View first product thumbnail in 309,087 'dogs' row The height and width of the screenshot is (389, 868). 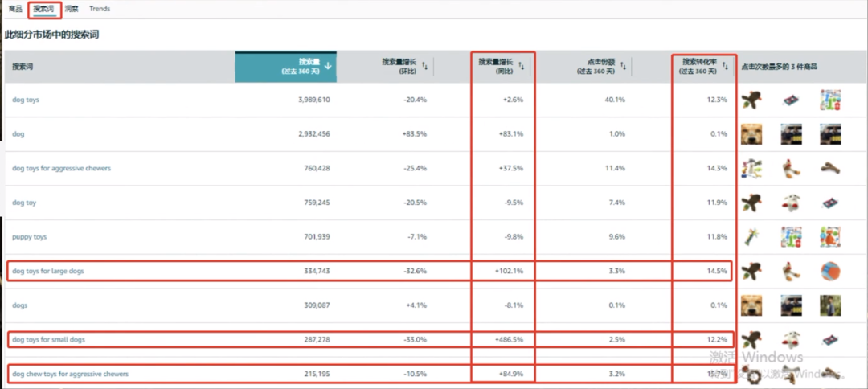pos(751,305)
